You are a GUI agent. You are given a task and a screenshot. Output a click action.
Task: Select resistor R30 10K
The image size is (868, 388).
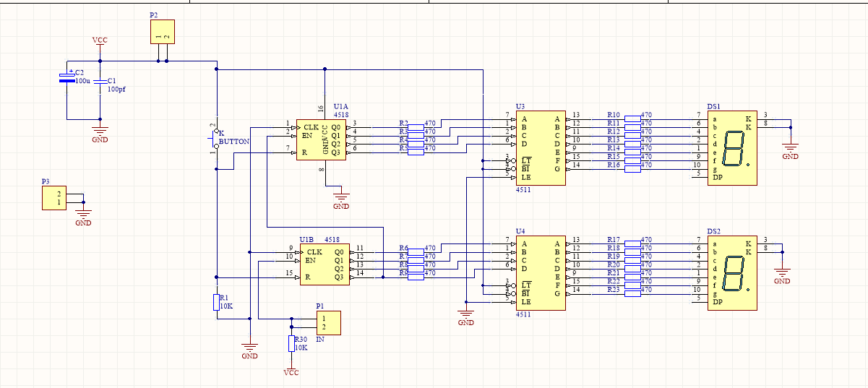click(292, 343)
